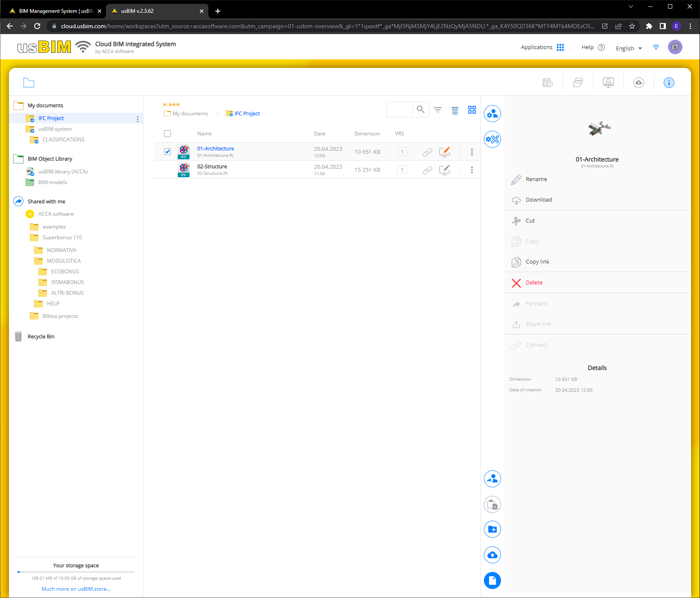Click the paste clipboard round button
This screenshot has height=598, width=700.
click(x=492, y=504)
